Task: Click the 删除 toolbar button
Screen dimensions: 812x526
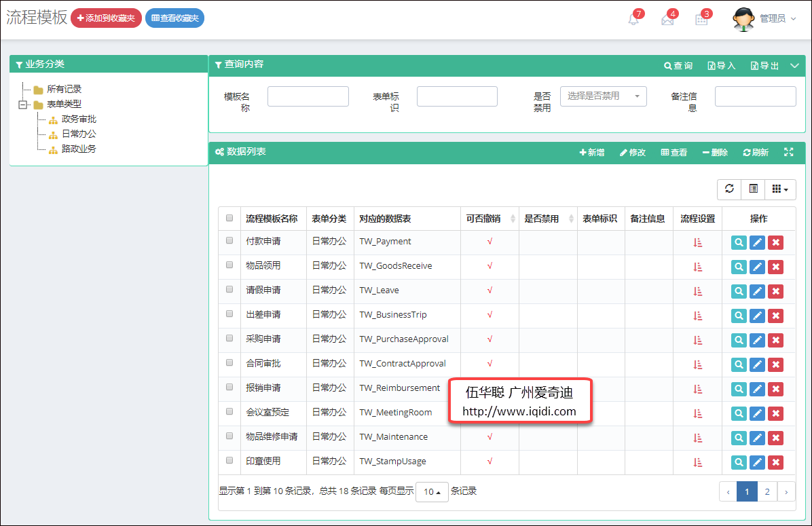Action: point(715,152)
